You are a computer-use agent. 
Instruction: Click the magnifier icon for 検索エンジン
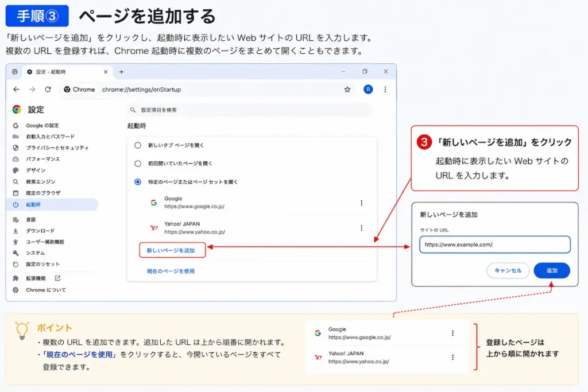pos(16,182)
